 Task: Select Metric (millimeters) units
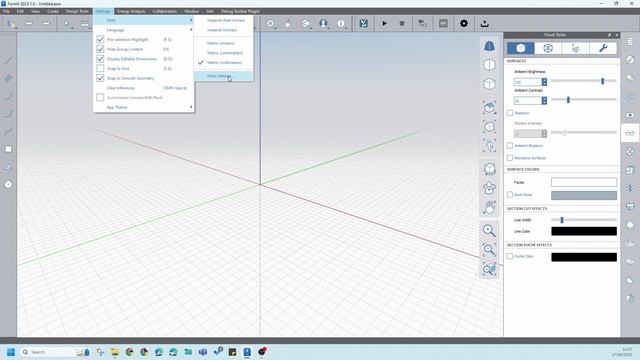[224, 62]
